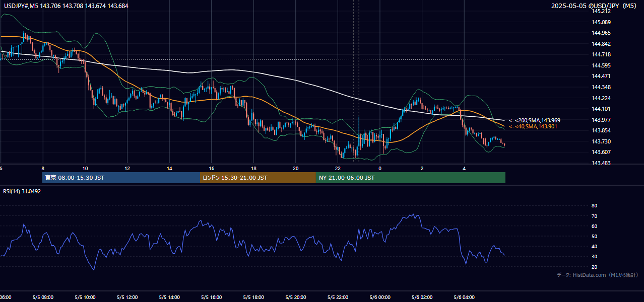The height and width of the screenshot is (302, 644).
Task: Click the 5/6 04:00 date label
Action: click(x=464, y=297)
